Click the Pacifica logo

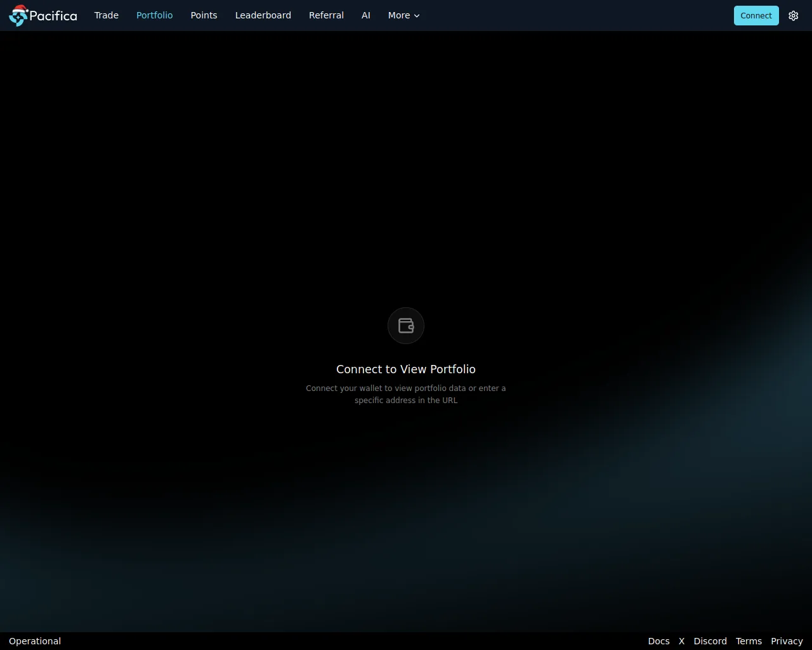point(43,15)
